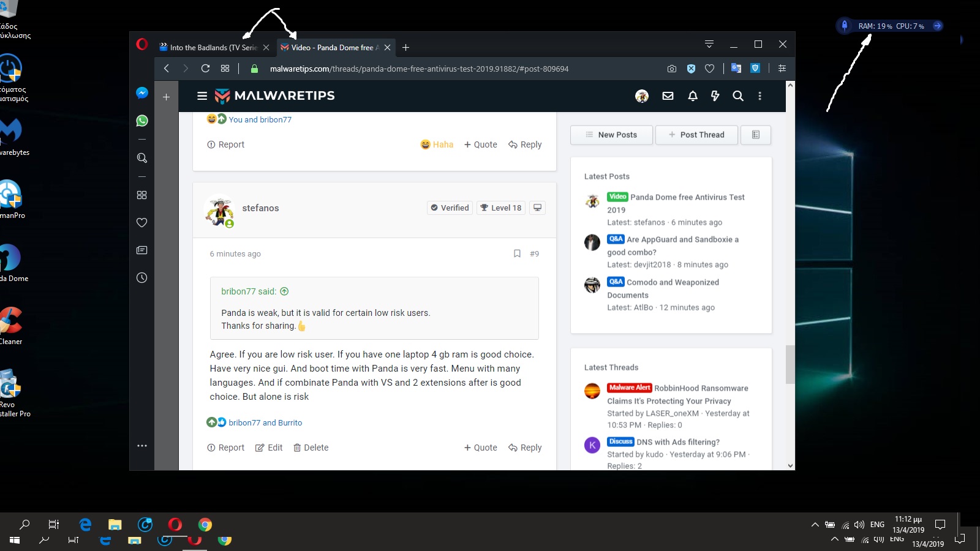Take a snapshot with camera icon
Viewport: 980px width, 551px height.
pyautogui.click(x=672, y=69)
